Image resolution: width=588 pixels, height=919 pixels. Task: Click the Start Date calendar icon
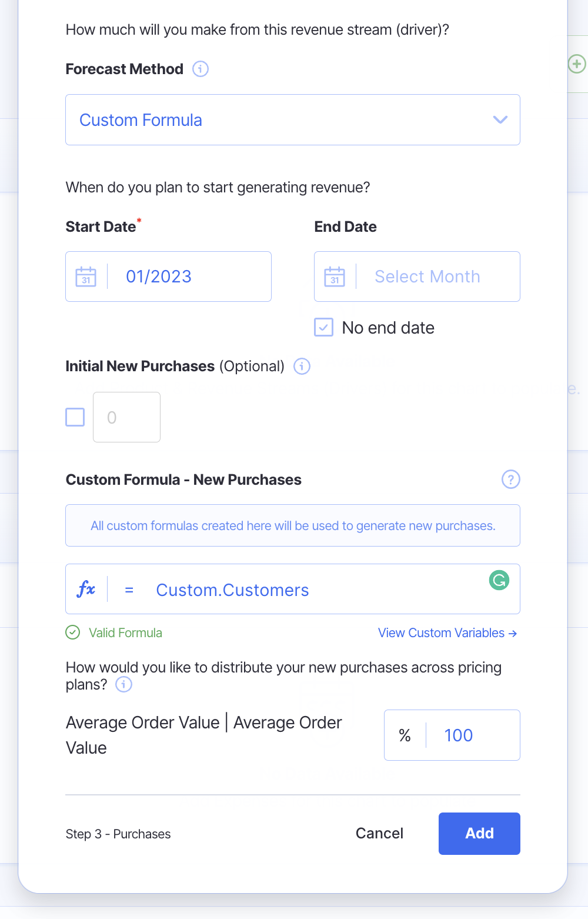86,277
